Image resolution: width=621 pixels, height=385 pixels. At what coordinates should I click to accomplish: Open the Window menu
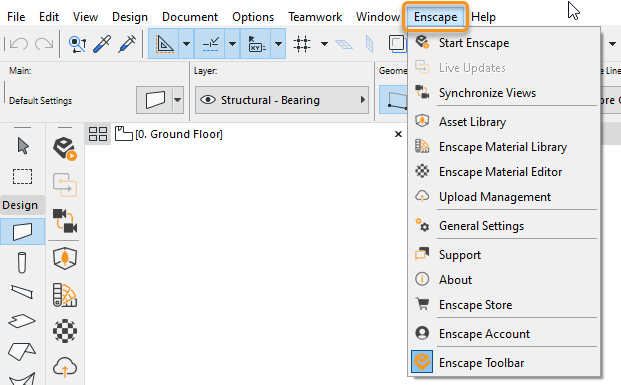click(378, 17)
